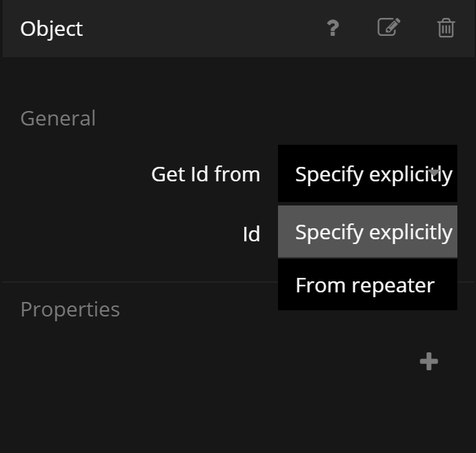Click the Properties section heading

(x=70, y=309)
